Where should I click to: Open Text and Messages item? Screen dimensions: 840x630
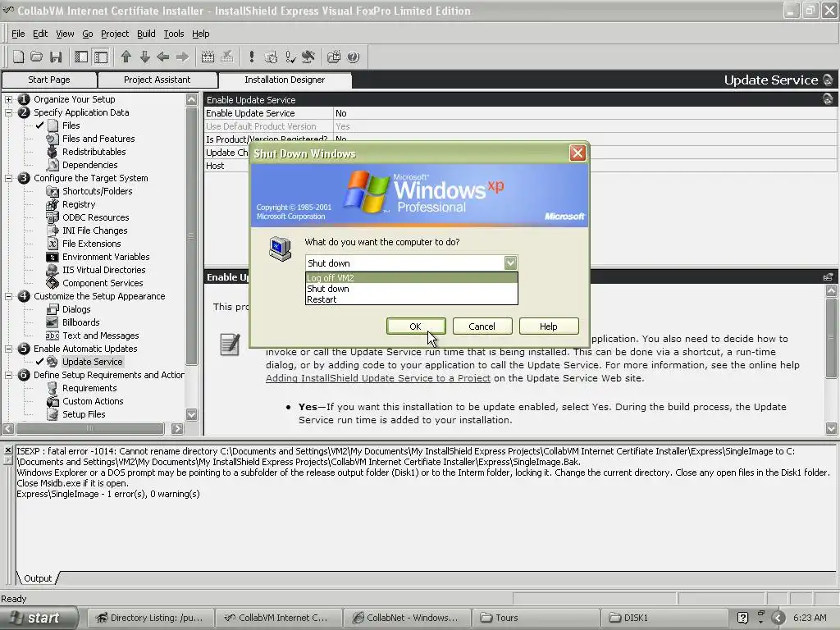point(100,336)
